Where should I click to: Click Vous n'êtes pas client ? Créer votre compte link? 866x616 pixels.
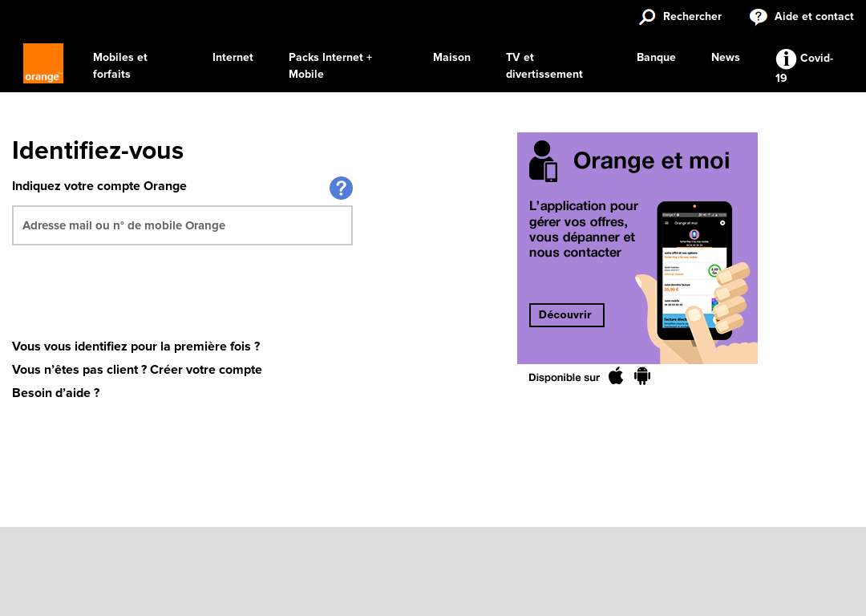tap(137, 370)
